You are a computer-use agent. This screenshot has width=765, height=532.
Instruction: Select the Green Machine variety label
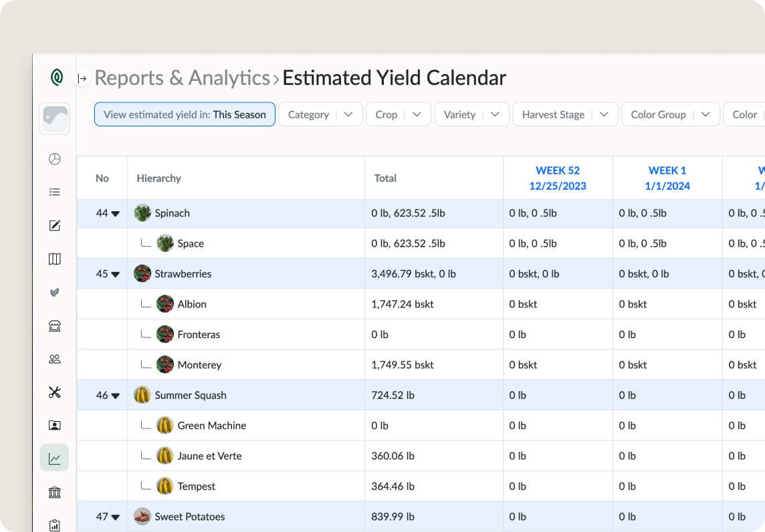(x=212, y=425)
